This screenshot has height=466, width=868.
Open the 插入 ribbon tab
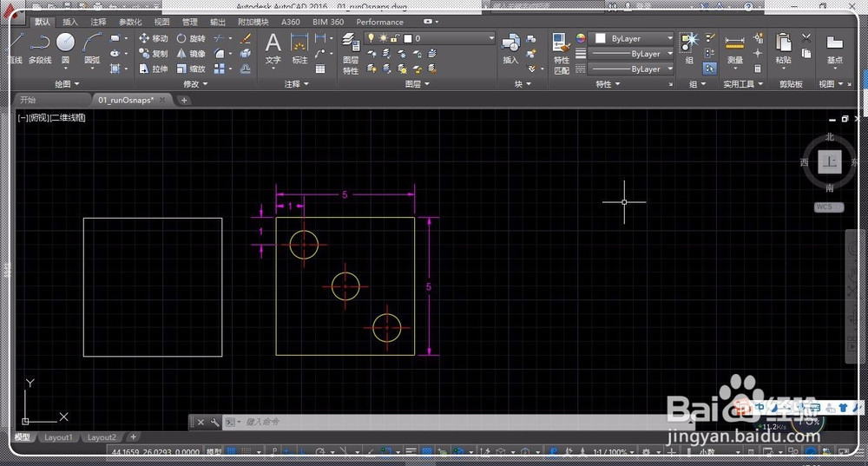(x=70, y=23)
